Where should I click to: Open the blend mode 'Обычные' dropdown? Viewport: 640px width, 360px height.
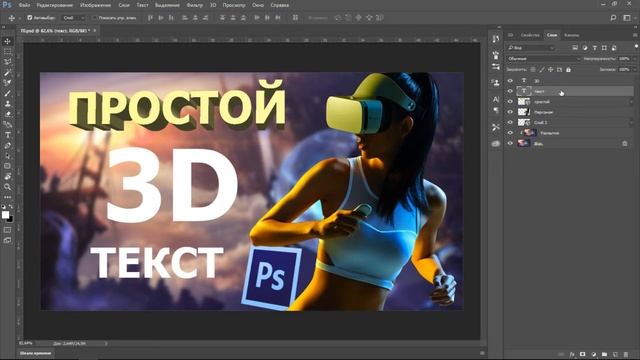pyautogui.click(x=544, y=59)
